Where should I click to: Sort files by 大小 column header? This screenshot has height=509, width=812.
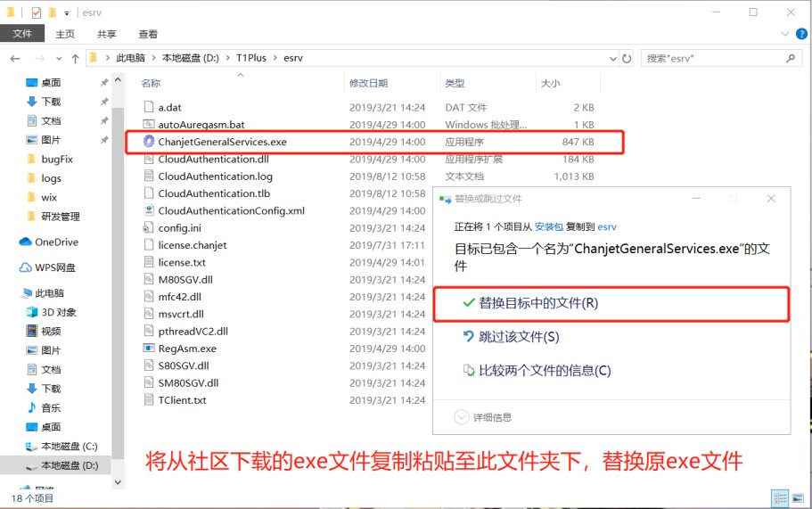pos(551,83)
